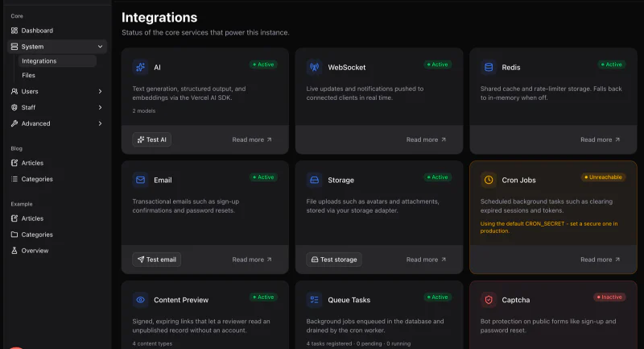The image size is (644, 349).
Task: Click the Inactive badge on Captcha card
Action: click(609, 297)
